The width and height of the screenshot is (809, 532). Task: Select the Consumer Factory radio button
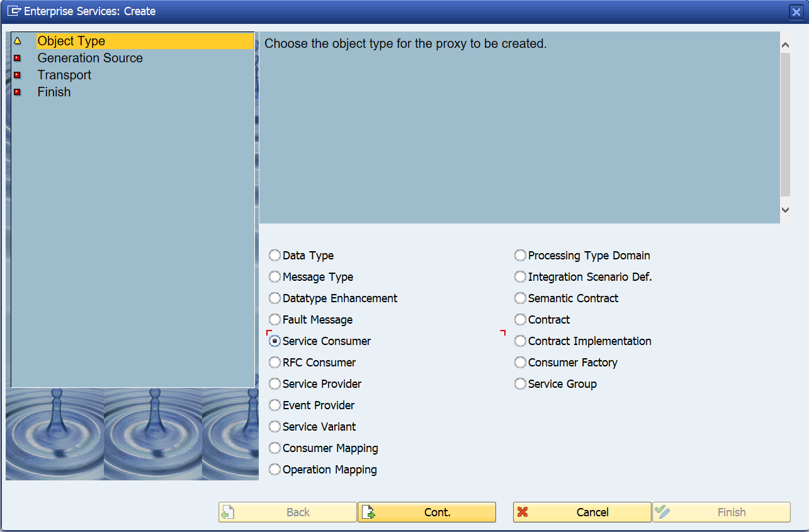pos(520,363)
